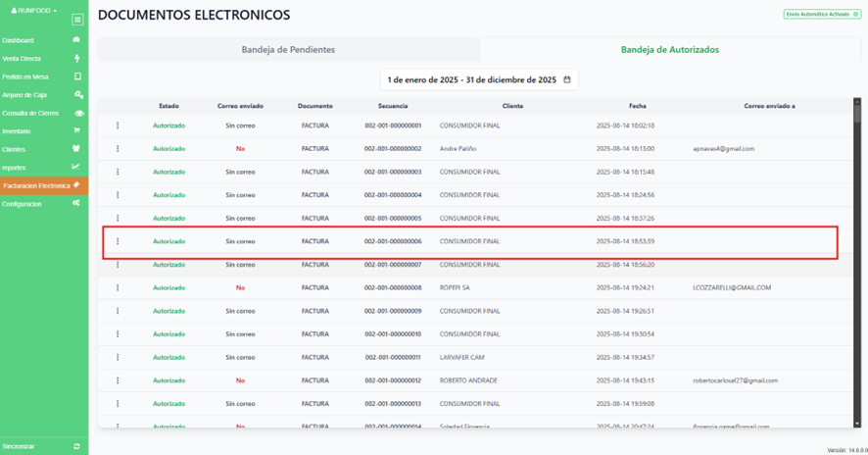Image resolution: width=868 pixels, height=455 pixels.
Task: Click the gears icon beside Configuracion
Action: pyautogui.click(x=76, y=203)
